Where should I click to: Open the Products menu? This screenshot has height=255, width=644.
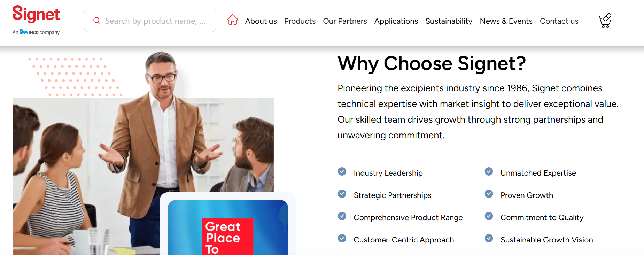pyautogui.click(x=300, y=21)
